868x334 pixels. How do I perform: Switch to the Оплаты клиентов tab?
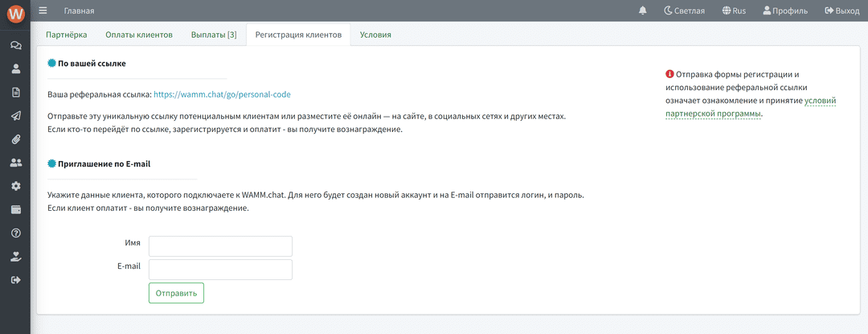(x=139, y=35)
